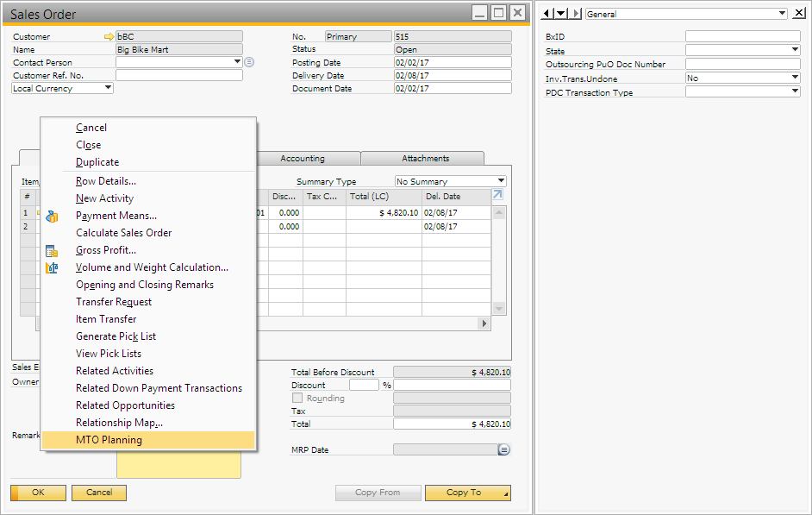Go to previous user-defined field category
The image size is (812, 515).
pos(547,14)
